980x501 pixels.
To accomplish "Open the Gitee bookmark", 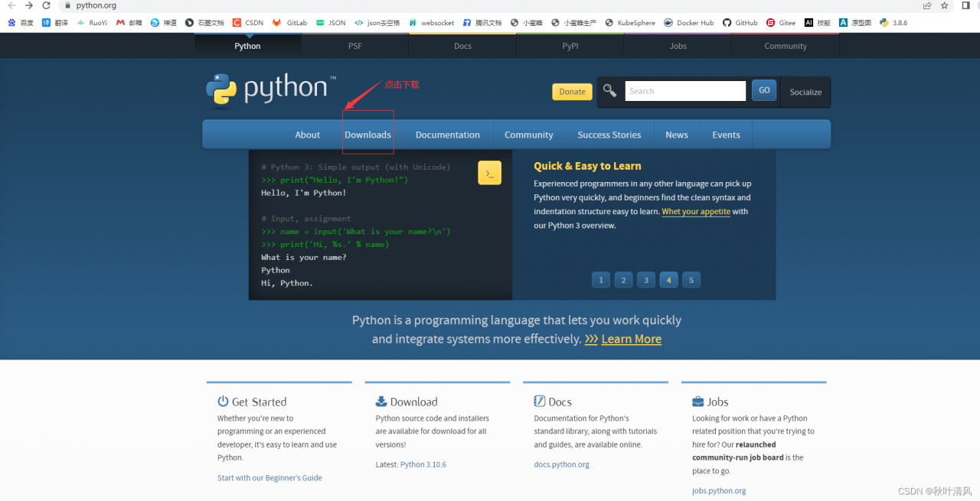I will point(781,23).
